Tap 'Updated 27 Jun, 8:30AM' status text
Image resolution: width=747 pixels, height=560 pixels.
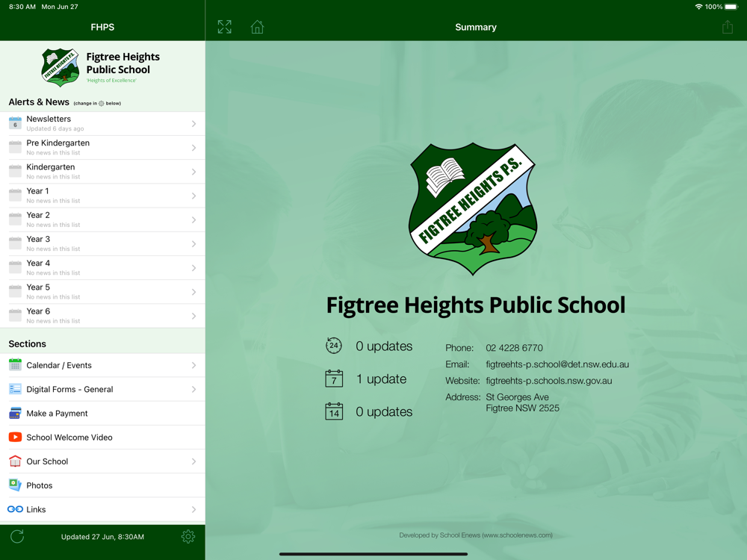[x=102, y=537]
